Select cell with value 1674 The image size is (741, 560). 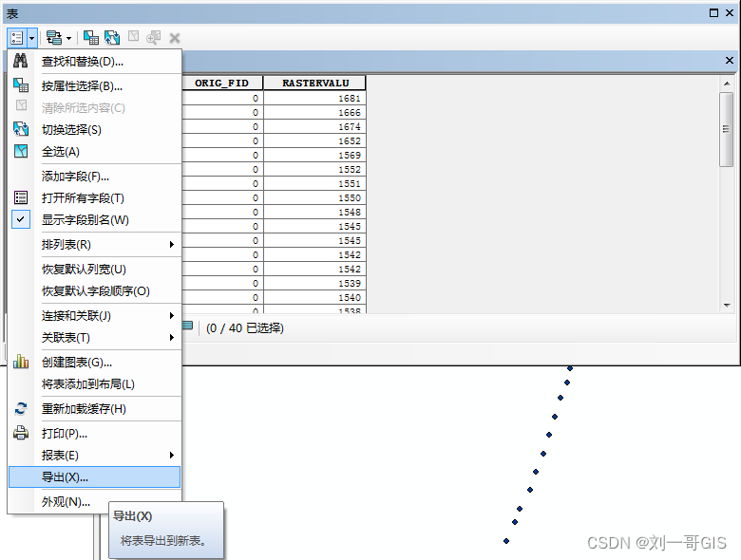pos(315,126)
